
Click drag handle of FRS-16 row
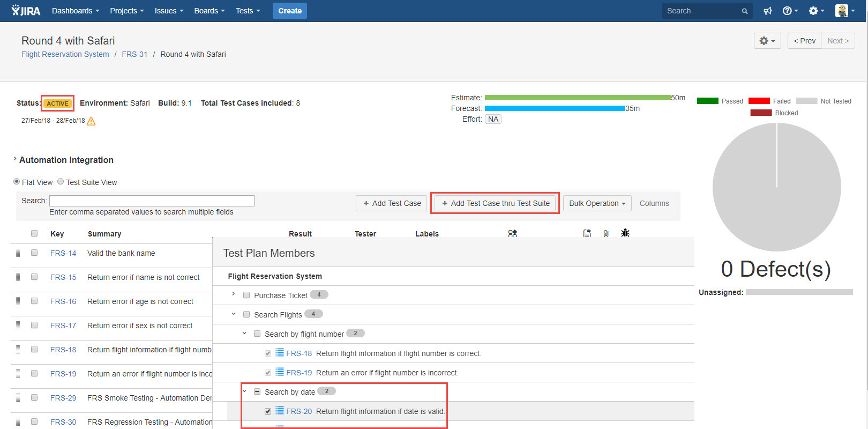18,301
